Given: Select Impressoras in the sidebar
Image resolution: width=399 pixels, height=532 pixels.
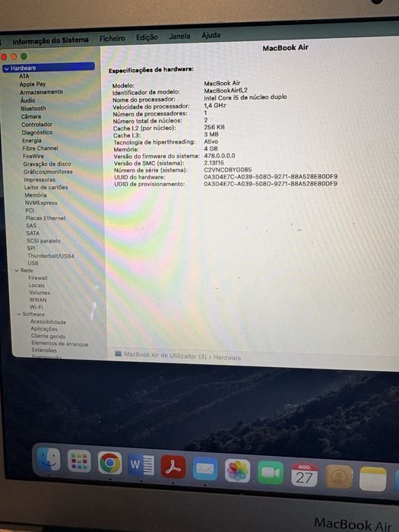Looking at the screenshot, I should pos(40,179).
